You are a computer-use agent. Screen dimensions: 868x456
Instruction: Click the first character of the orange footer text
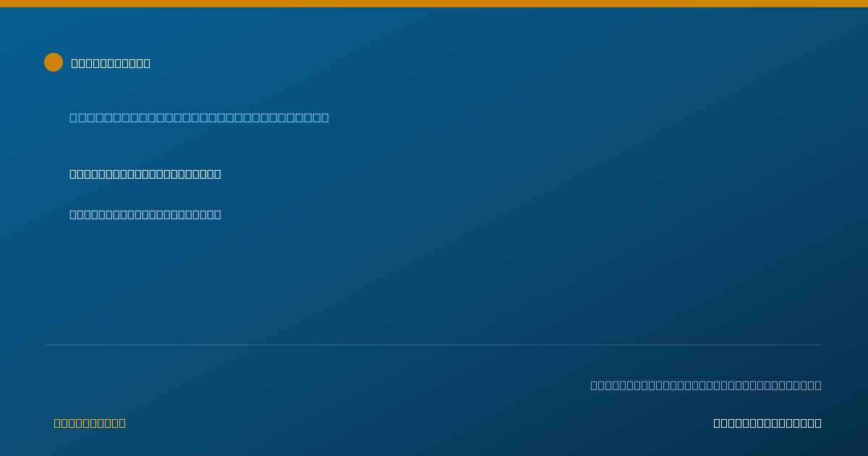pyautogui.click(x=57, y=423)
